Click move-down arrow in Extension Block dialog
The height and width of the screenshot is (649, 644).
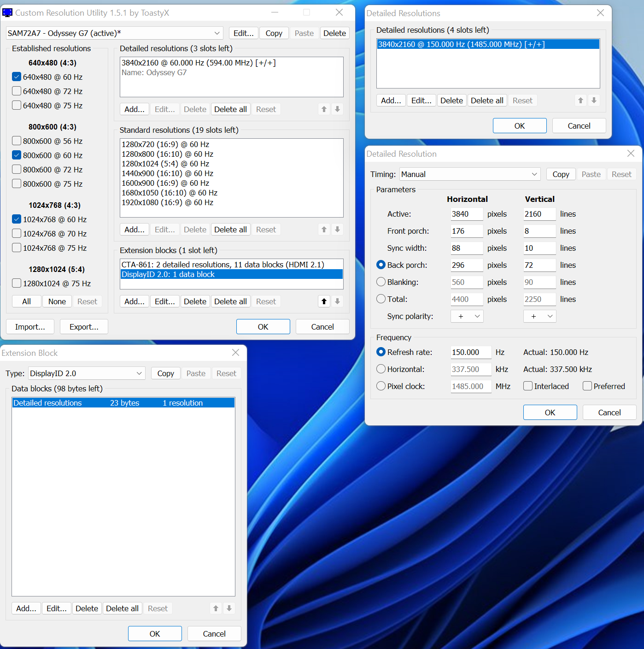[x=229, y=608]
